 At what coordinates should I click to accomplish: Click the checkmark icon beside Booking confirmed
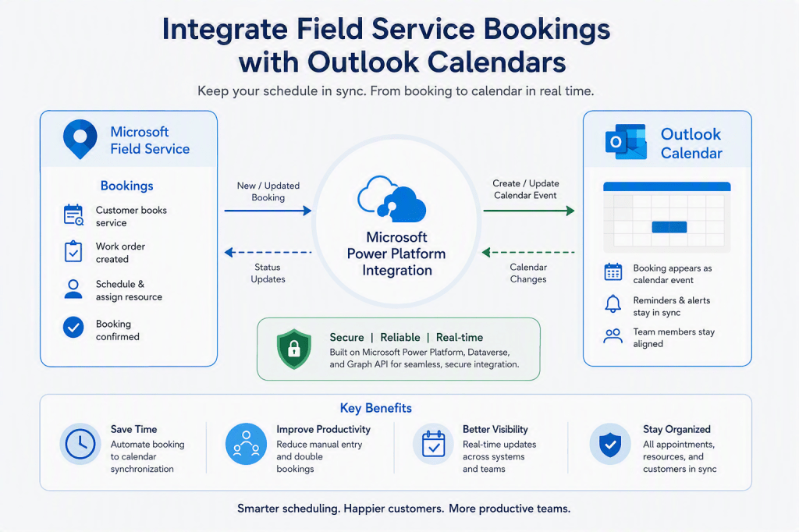click(73, 327)
